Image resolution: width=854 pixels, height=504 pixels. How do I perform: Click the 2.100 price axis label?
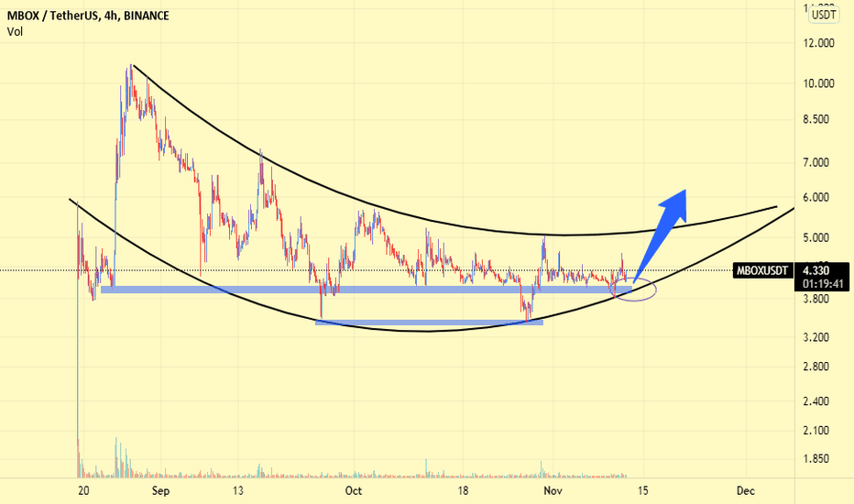pos(816,431)
